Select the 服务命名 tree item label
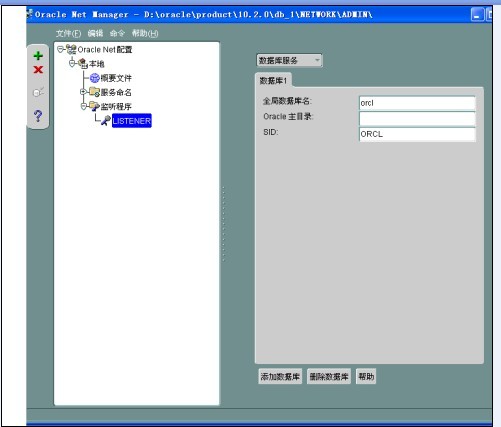The width and height of the screenshot is (501, 427). coord(116,92)
